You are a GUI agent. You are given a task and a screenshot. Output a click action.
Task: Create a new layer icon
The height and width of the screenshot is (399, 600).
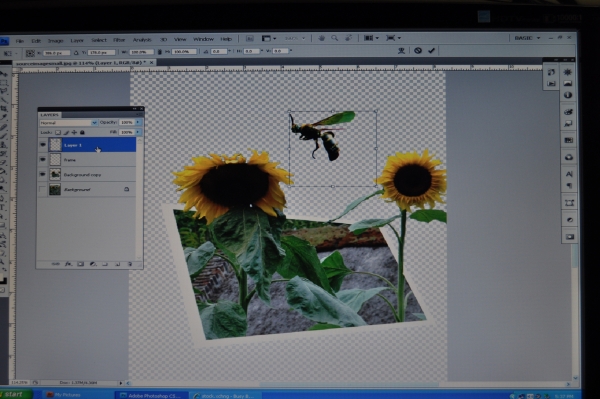coord(117,264)
